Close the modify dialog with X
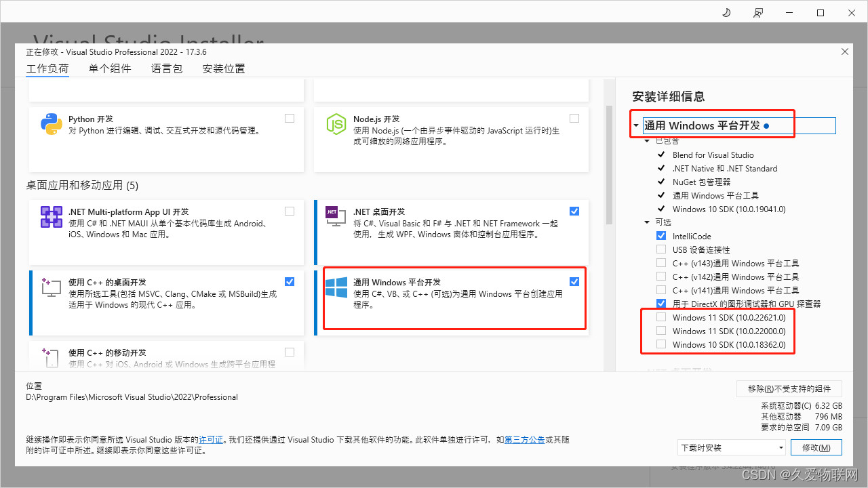 point(845,52)
